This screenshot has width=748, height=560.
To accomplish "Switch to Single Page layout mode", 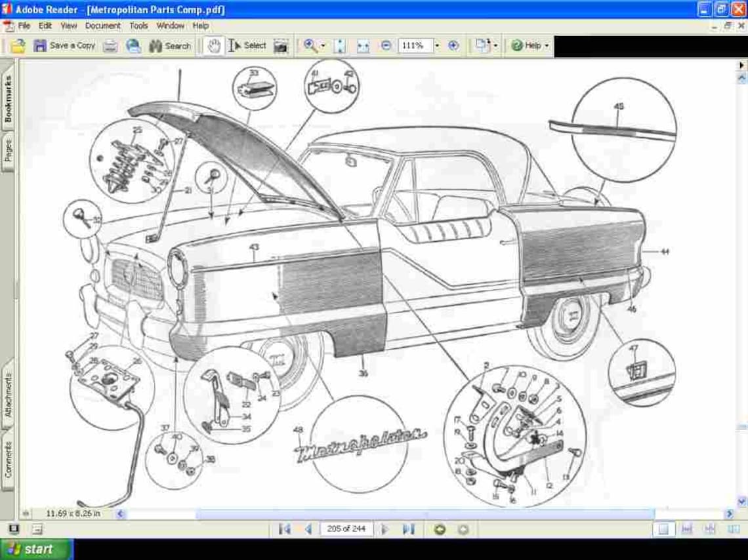I will point(664,529).
